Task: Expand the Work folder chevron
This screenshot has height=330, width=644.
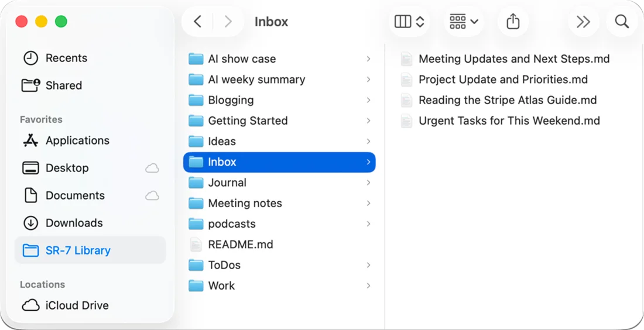Action: pos(368,286)
